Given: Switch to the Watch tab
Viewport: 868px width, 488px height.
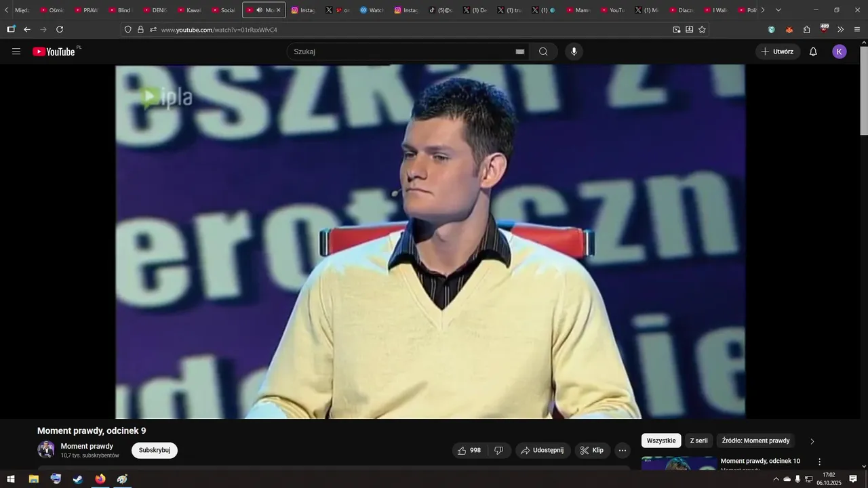Looking at the screenshot, I should click(x=371, y=10).
